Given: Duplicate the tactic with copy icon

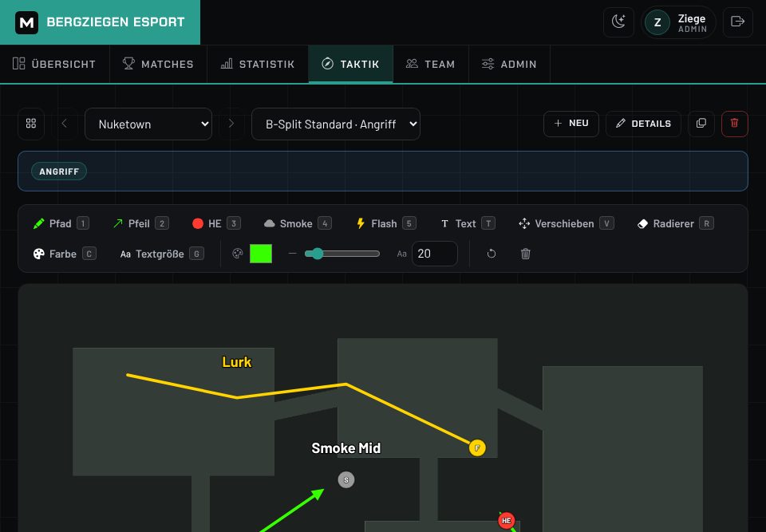Looking at the screenshot, I should (x=701, y=124).
